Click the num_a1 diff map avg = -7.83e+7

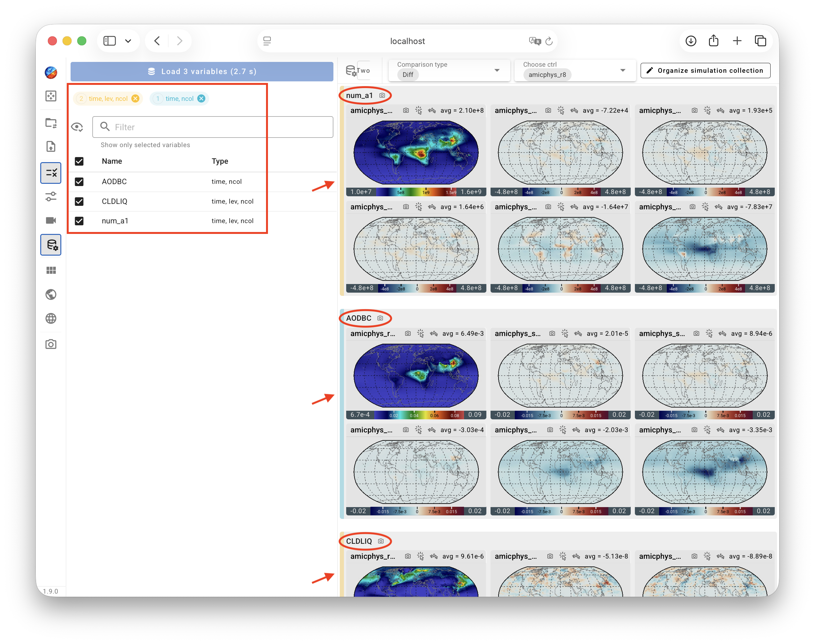click(705, 249)
